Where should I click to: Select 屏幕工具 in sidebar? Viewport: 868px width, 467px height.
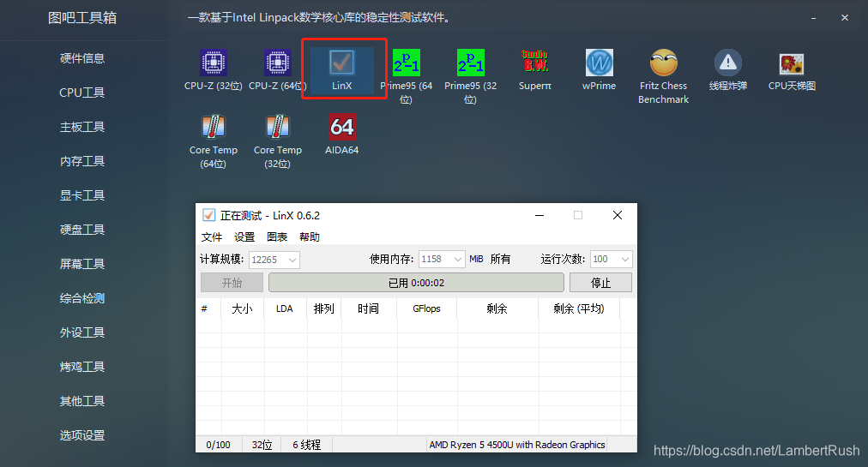click(82, 264)
